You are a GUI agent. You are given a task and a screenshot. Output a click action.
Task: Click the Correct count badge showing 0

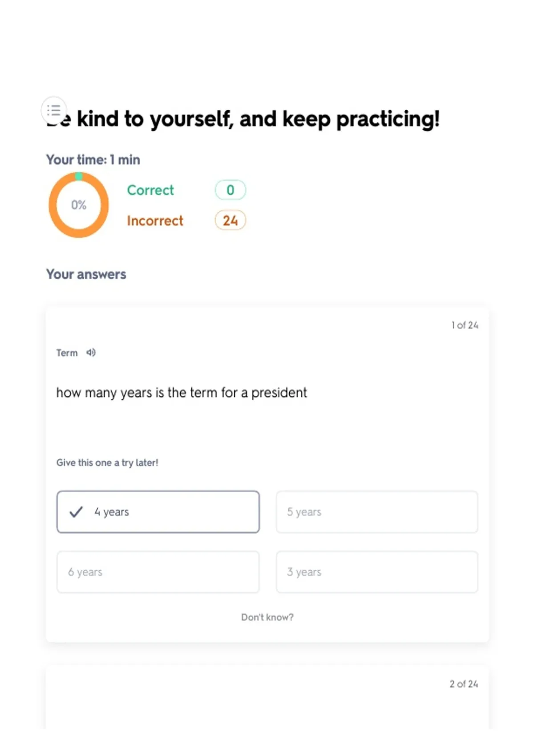(230, 190)
